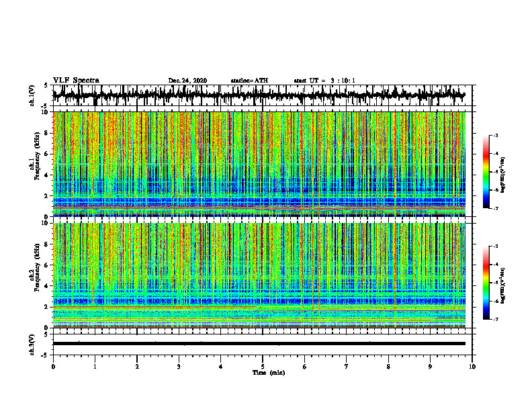Click the ch.1 frequency axis "4" tick label

pos(47,175)
